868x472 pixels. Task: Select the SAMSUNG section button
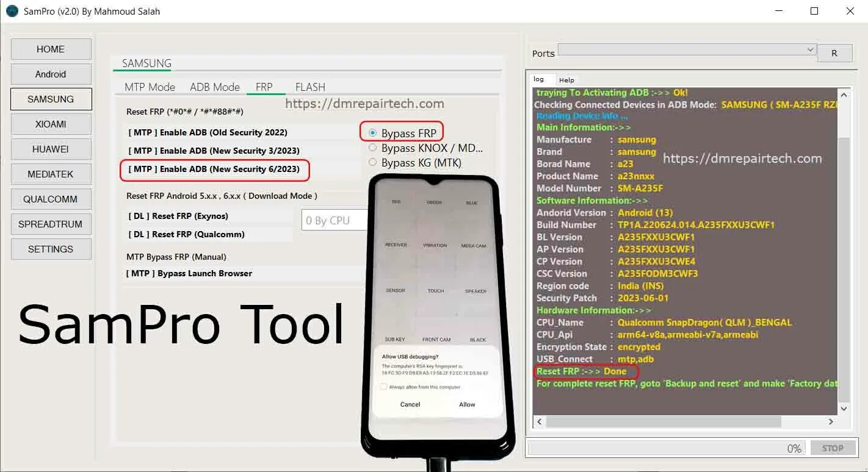point(51,99)
